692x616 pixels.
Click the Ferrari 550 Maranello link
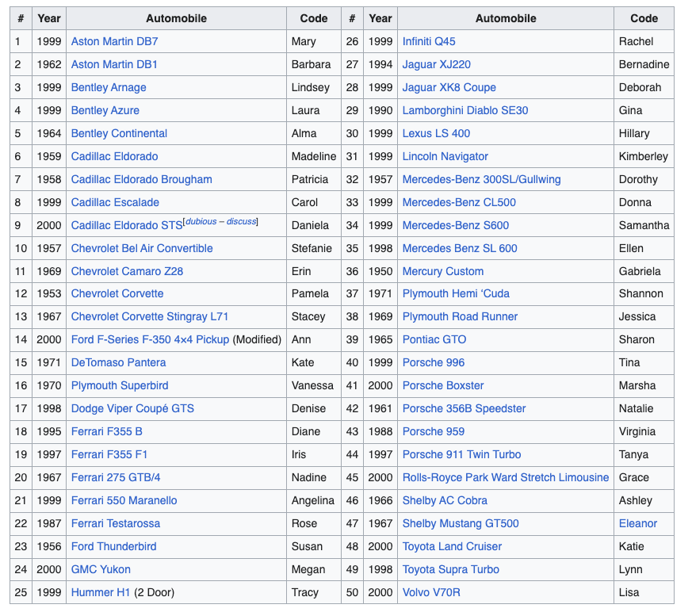(124, 500)
